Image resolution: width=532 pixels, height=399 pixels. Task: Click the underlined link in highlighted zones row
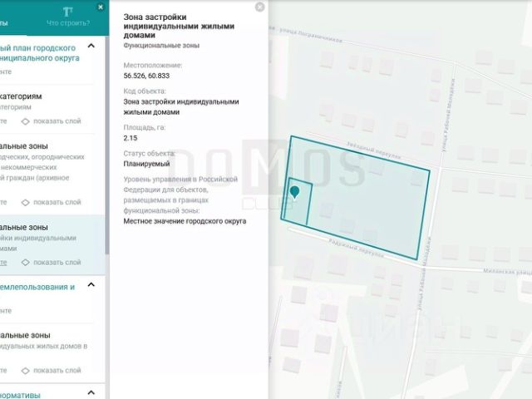click(x=3, y=263)
